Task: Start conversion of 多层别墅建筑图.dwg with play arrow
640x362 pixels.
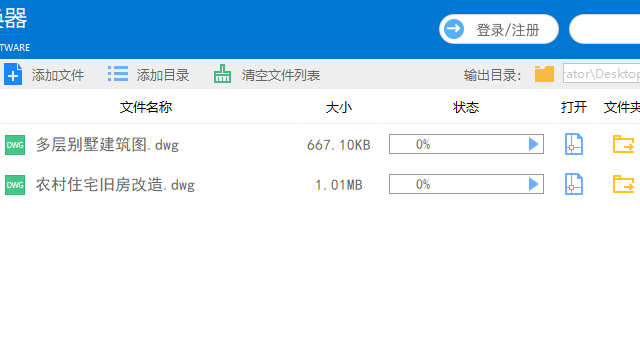Action: pos(533,144)
